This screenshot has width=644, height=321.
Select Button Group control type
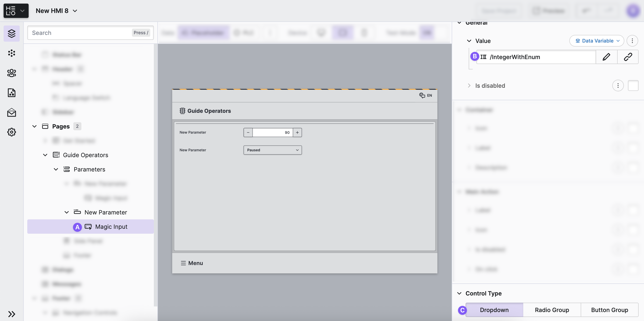(609, 310)
